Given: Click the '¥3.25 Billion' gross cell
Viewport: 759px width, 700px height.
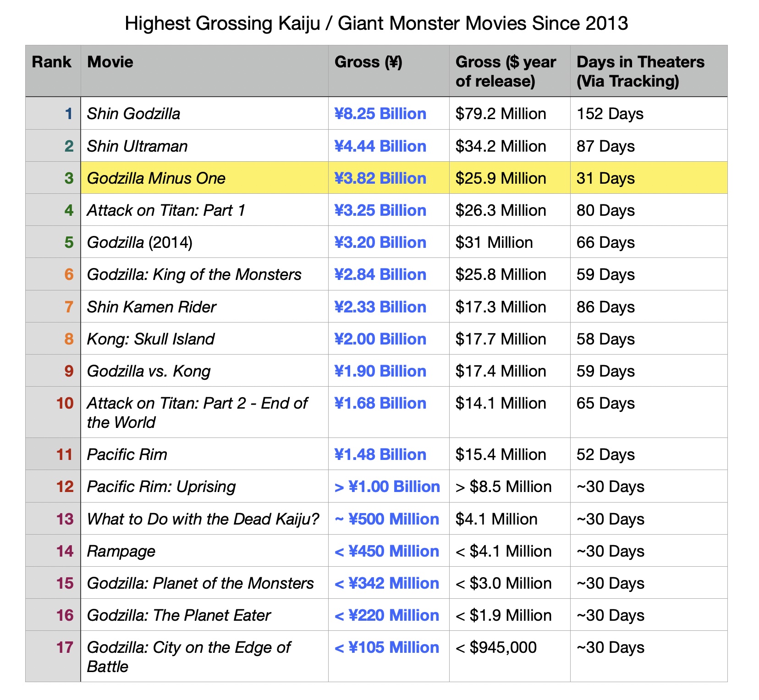Looking at the screenshot, I should click(389, 210).
